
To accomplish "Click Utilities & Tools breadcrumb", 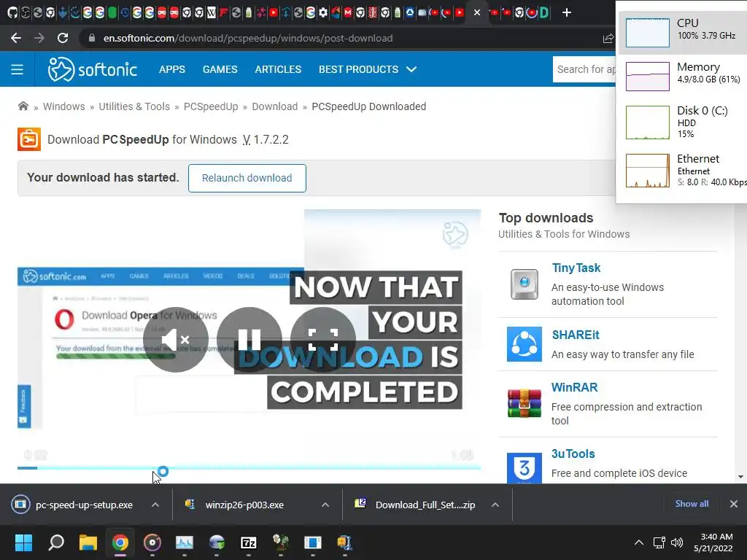I will tap(134, 106).
